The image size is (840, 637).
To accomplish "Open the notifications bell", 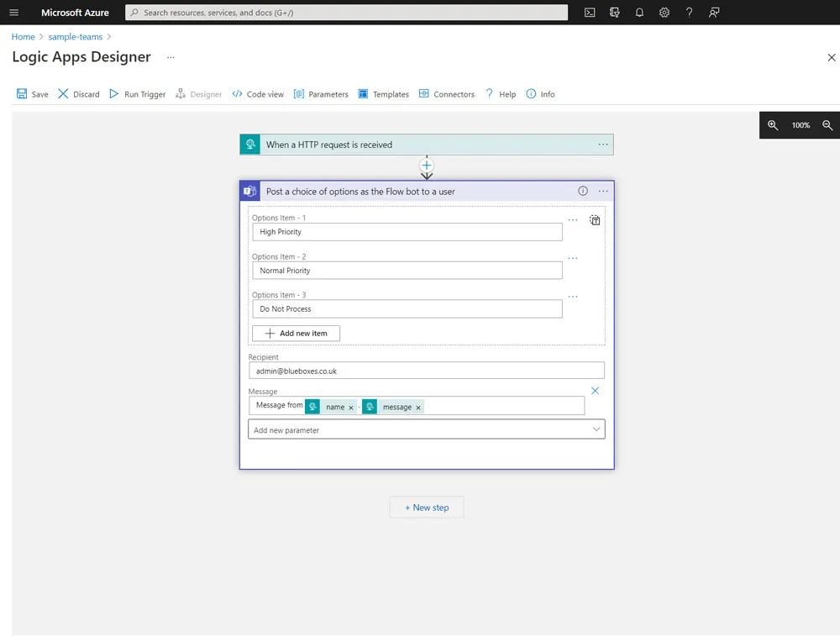I will tap(639, 13).
